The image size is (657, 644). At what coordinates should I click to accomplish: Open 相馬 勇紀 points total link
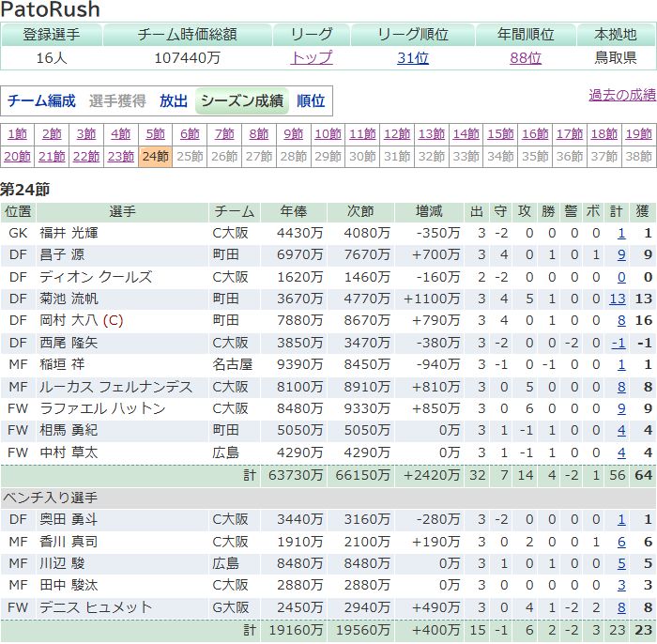coord(621,430)
